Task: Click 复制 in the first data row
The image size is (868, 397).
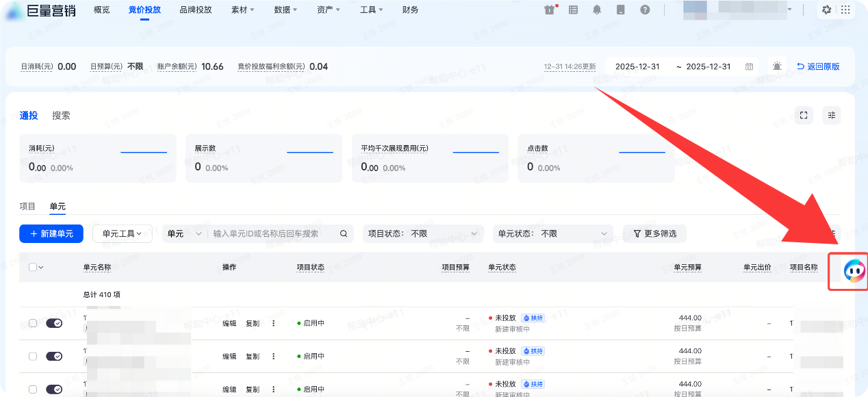Action: click(253, 323)
